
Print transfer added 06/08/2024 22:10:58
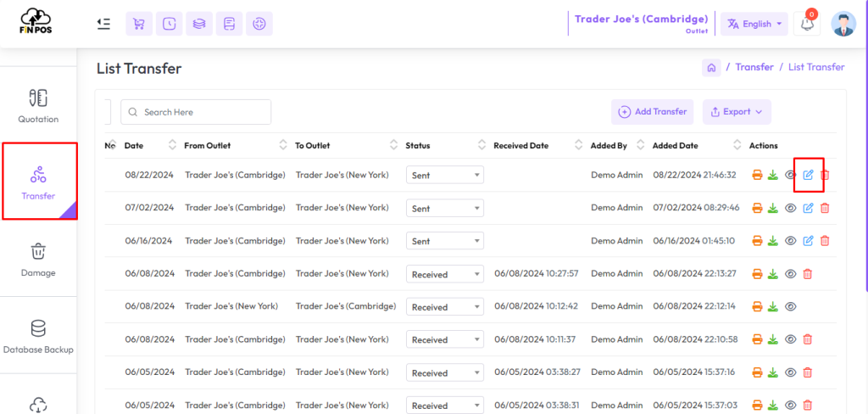click(x=757, y=339)
